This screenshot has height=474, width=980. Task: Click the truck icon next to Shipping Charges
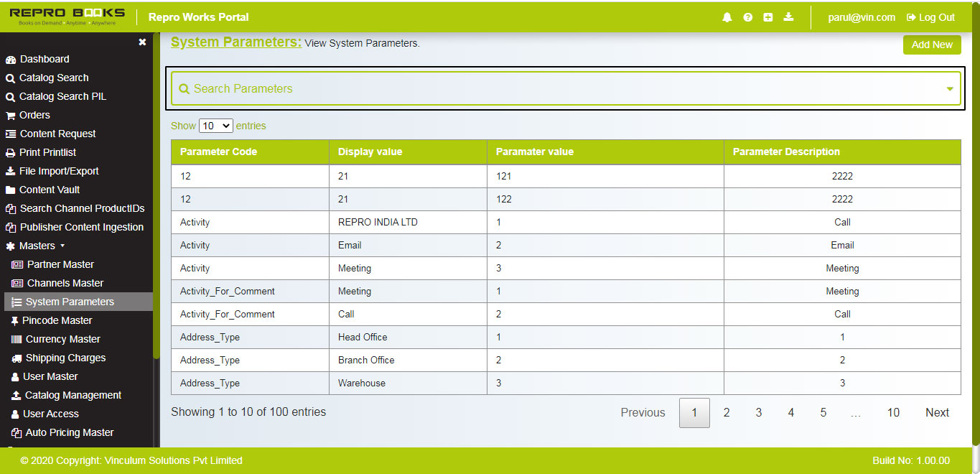click(x=16, y=358)
